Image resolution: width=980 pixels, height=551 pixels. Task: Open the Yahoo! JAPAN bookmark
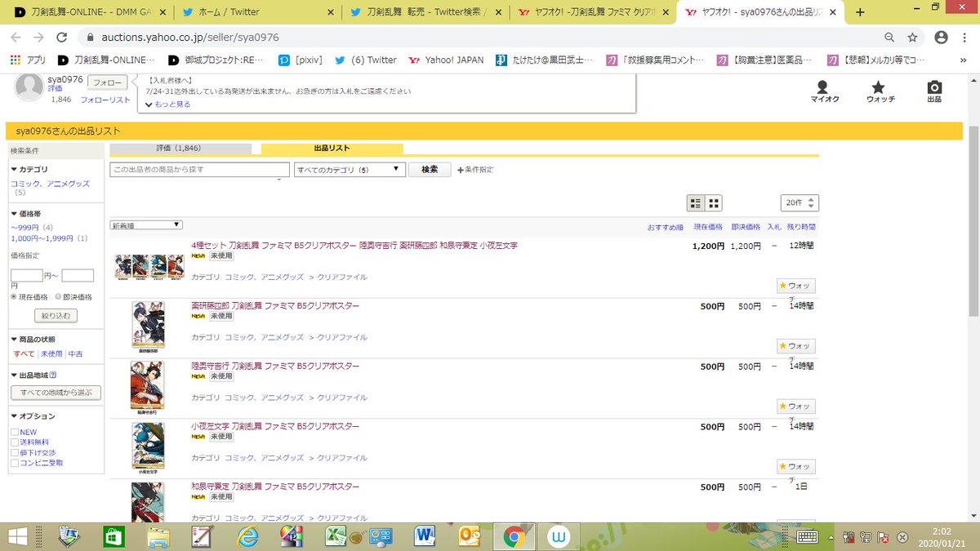(445, 60)
